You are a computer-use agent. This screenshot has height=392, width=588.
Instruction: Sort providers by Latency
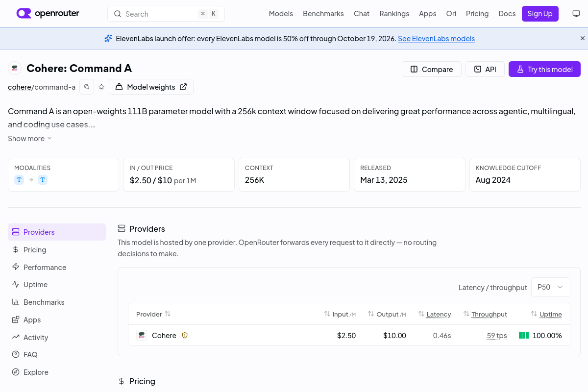[435, 314]
